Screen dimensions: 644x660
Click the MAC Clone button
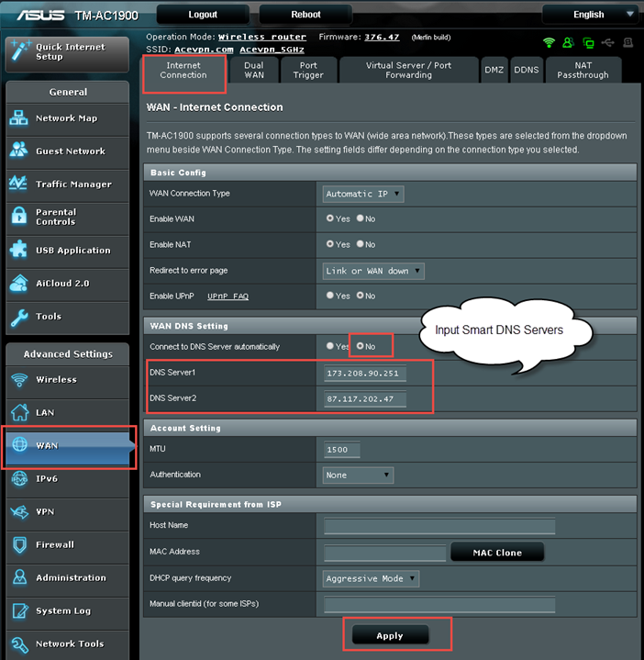pos(497,553)
